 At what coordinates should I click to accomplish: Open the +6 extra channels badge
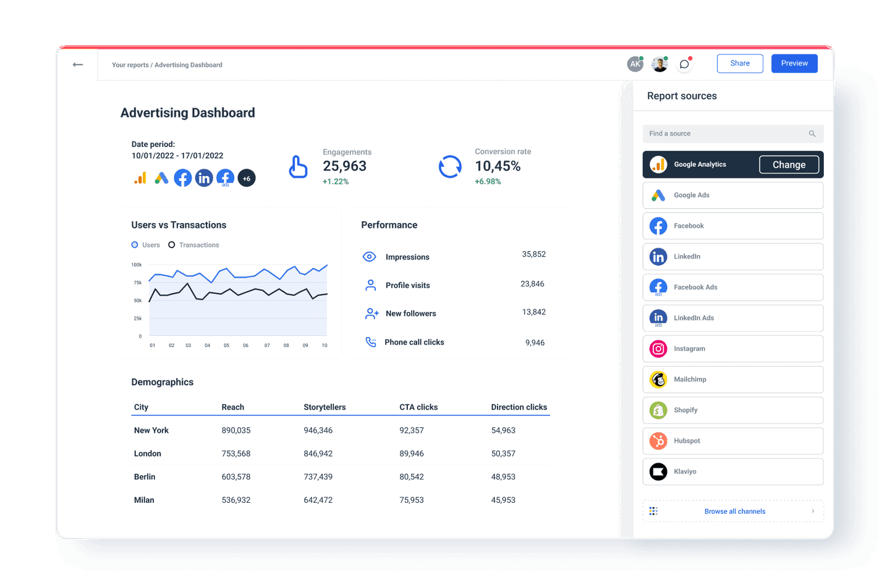pyautogui.click(x=247, y=178)
